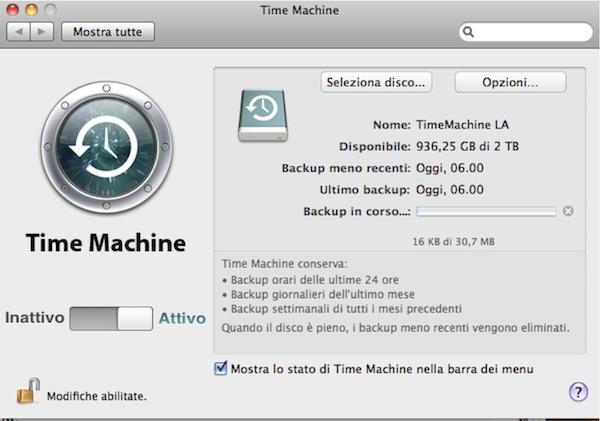Viewport: 600px width, 421px height.
Task: Click Backup giornalieri dell'ultimo mese line
Action: point(323,294)
